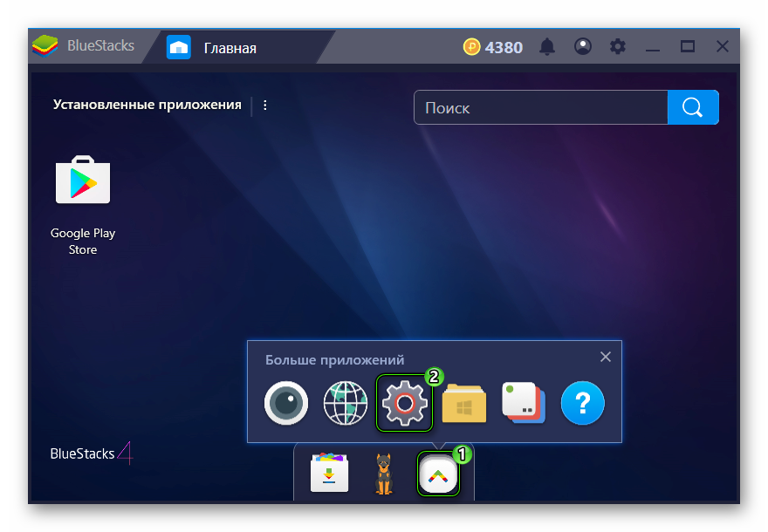Viewport: 768px width, 532px height.
Task: Open the notifications bell
Action: tap(547, 47)
